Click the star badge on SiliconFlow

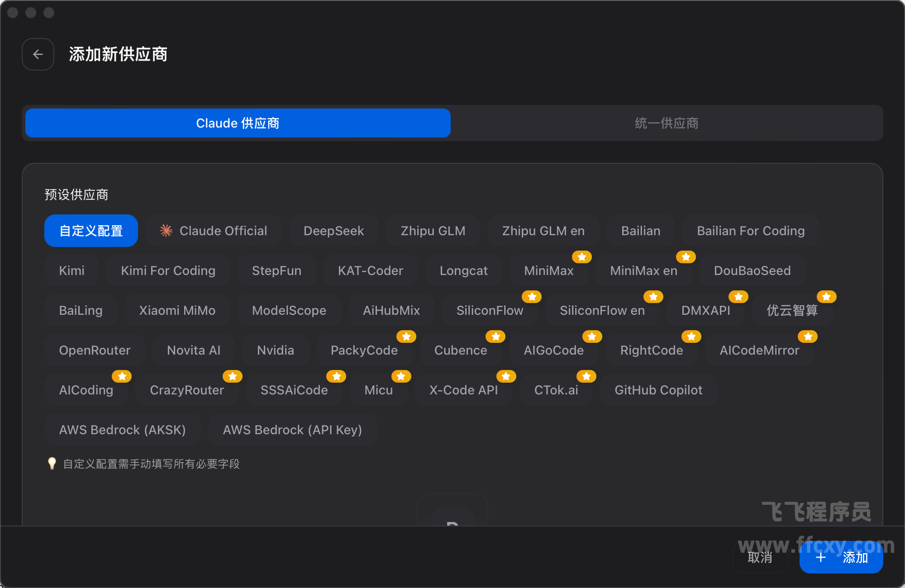[532, 297]
